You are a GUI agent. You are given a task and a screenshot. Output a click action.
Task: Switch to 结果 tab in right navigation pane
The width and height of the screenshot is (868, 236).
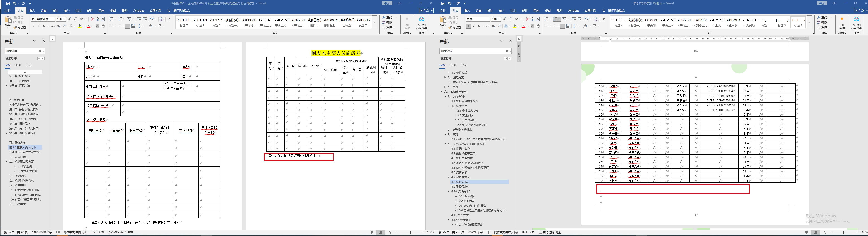tap(465, 65)
